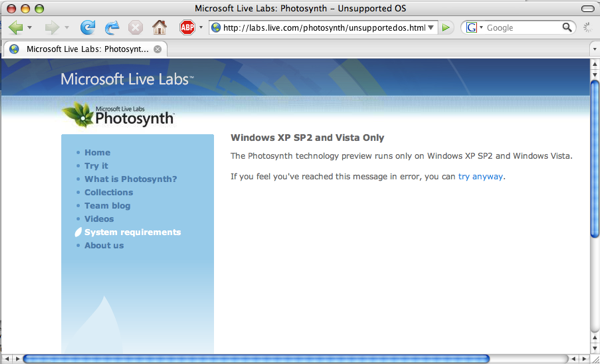Click the toolbar toggle pill button in title bar
The image size is (600, 364).
tap(587, 8)
